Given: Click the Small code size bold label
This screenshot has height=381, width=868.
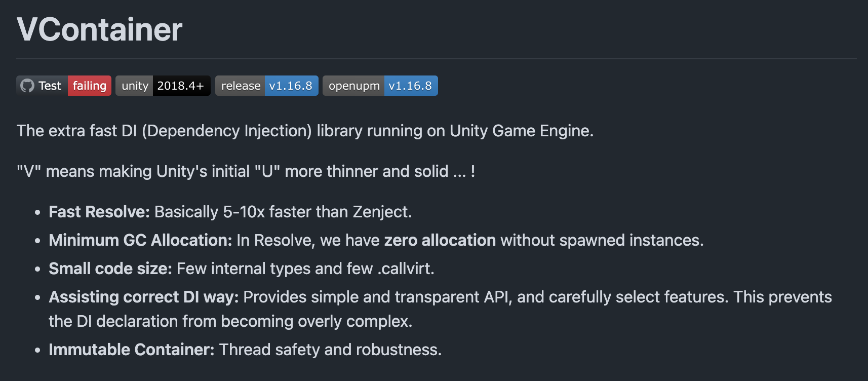Looking at the screenshot, I should (110, 269).
